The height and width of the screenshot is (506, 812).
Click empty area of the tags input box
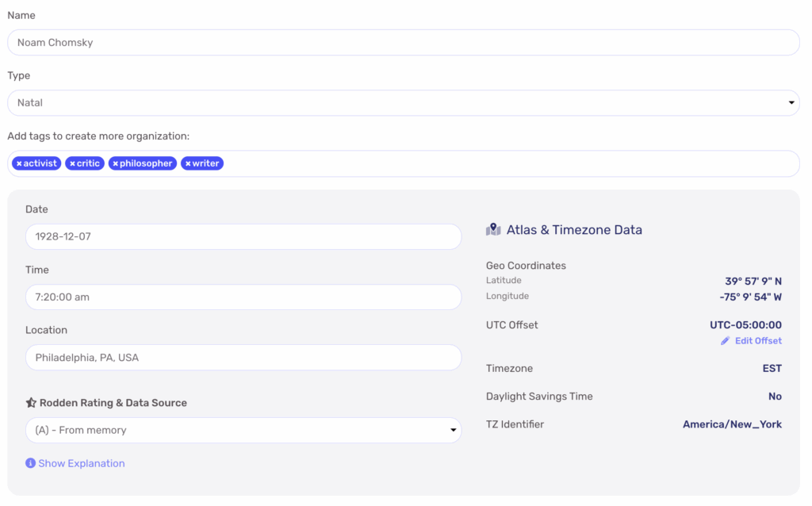pyautogui.click(x=507, y=163)
